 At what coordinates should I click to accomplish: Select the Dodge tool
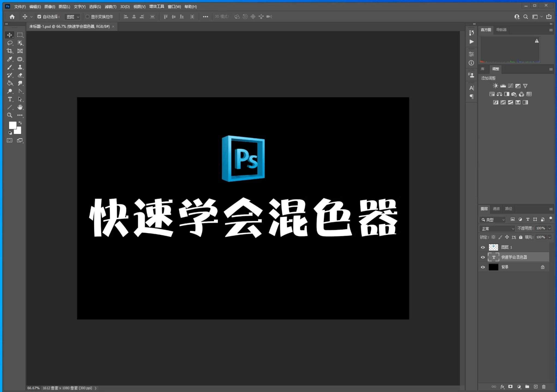pyautogui.click(x=10, y=91)
